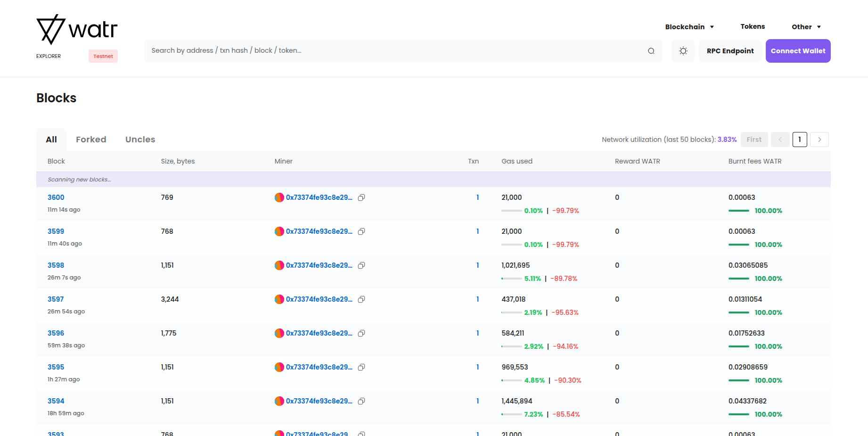Copy miner address for block 3600
The width and height of the screenshot is (868, 436).
tap(361, 197)
